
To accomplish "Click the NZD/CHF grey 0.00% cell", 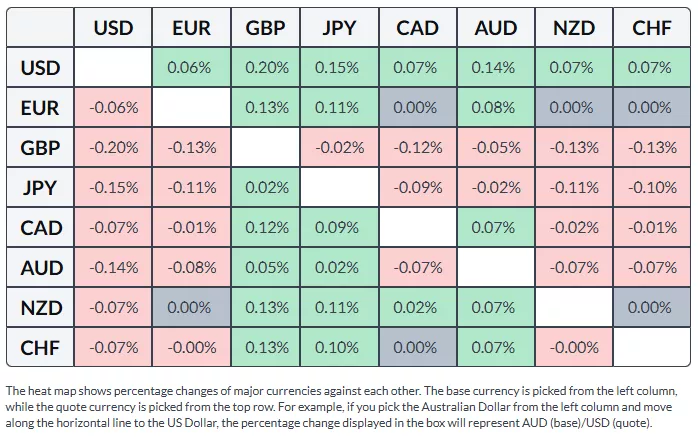I will (651, 308).
